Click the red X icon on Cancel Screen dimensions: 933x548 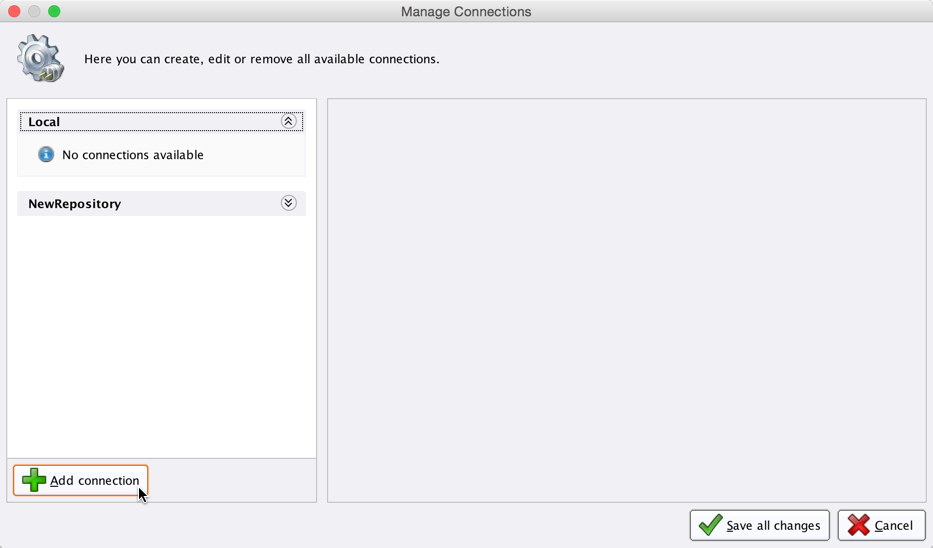pyautogui.click(x=858, y=525)
